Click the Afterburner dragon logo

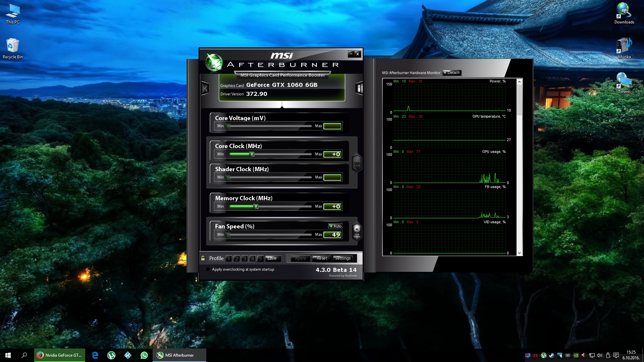[x=214, y=63]
